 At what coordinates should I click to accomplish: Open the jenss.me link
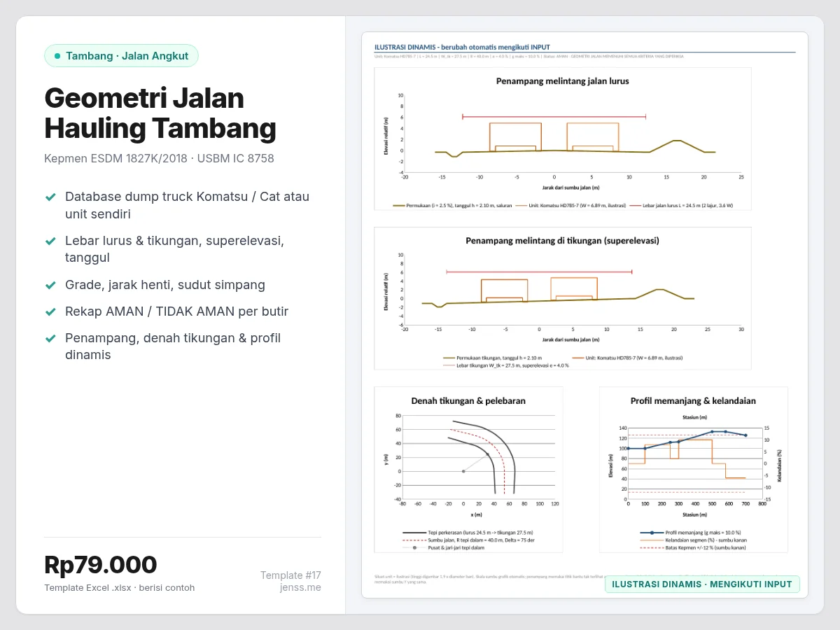point(300,587)
